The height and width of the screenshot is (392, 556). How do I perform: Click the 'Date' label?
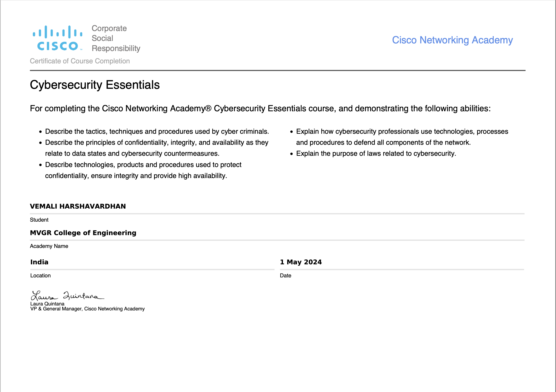285,276
